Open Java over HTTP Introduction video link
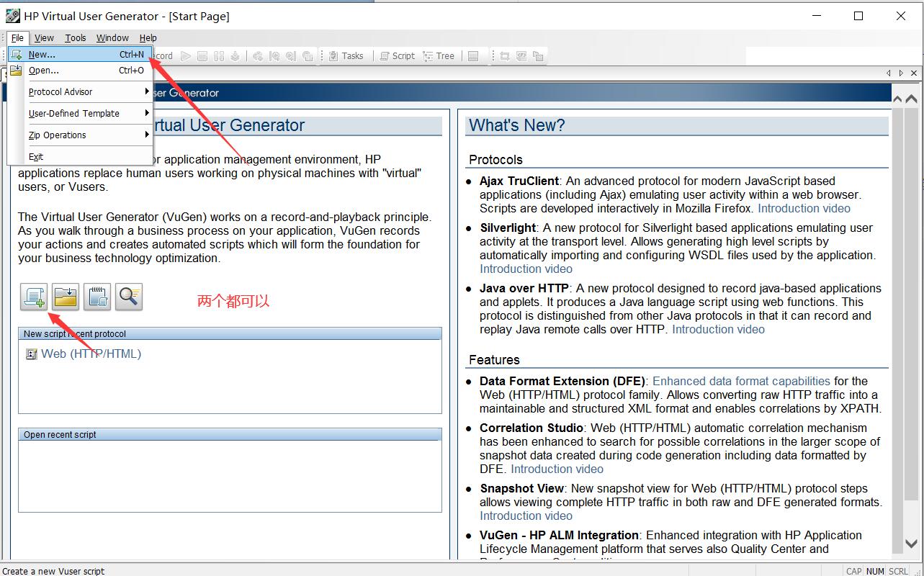 point(718,329)
